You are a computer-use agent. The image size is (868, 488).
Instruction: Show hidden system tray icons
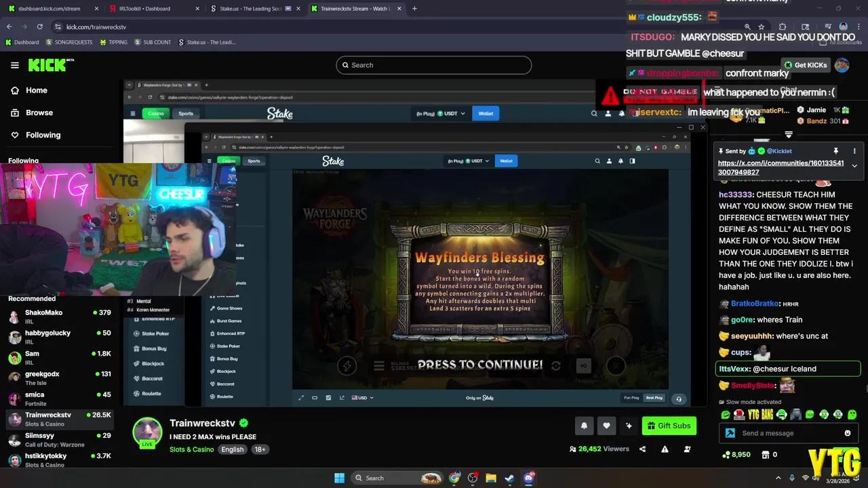click(778, 478)
